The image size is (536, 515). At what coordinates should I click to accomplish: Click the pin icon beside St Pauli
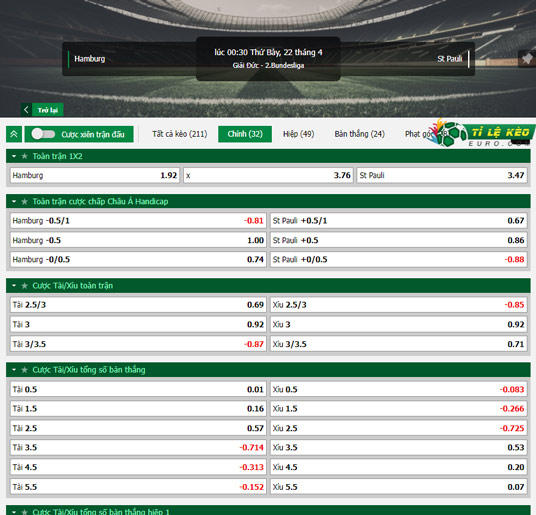click(527, 59)
